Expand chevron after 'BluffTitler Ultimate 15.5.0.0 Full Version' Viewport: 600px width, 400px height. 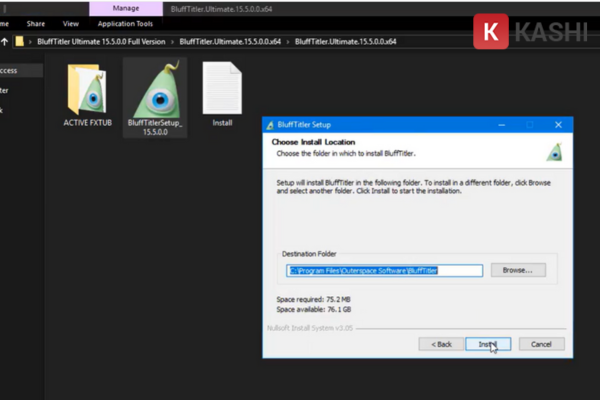coord(172,42)
